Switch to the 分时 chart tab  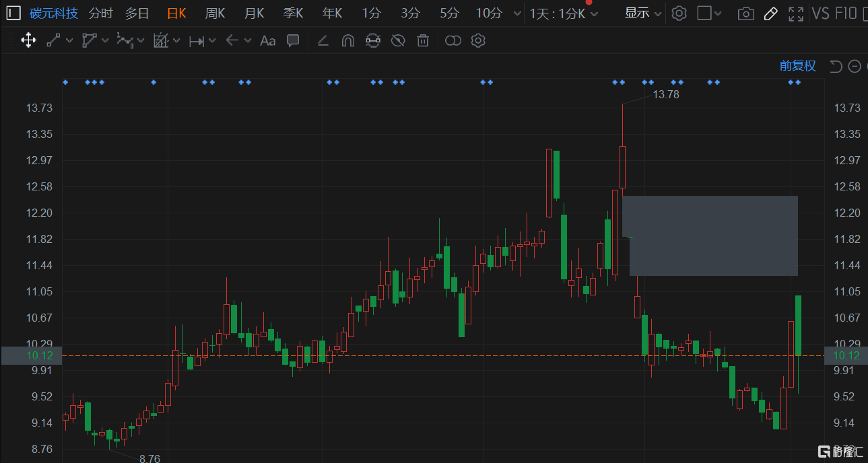click(x=101, y=13)
